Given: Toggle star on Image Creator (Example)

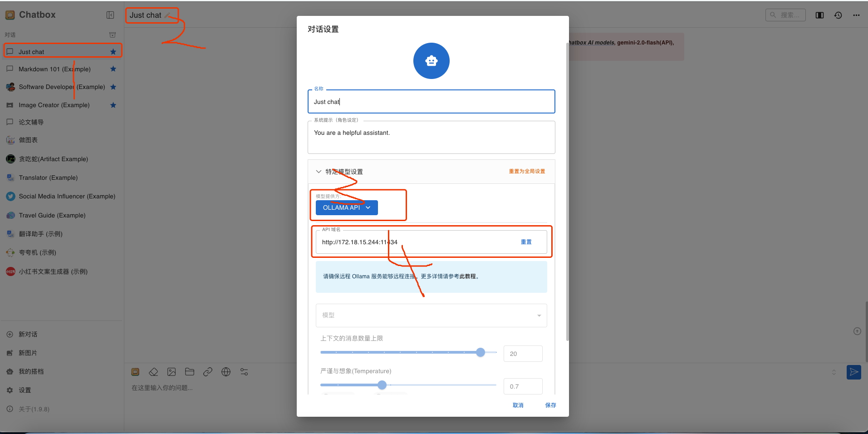Looking at the screenshot, I should [x=113, y=105].
